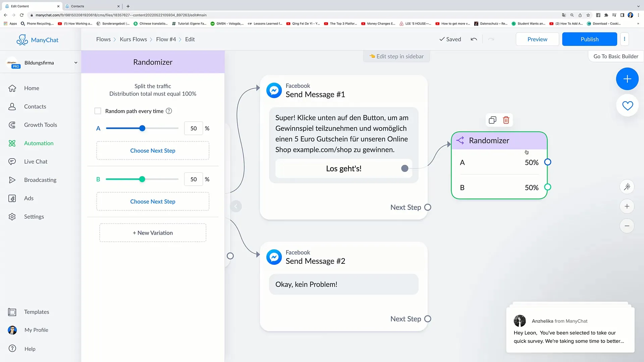
Task: Publish the flow
Action: (589, 39)
